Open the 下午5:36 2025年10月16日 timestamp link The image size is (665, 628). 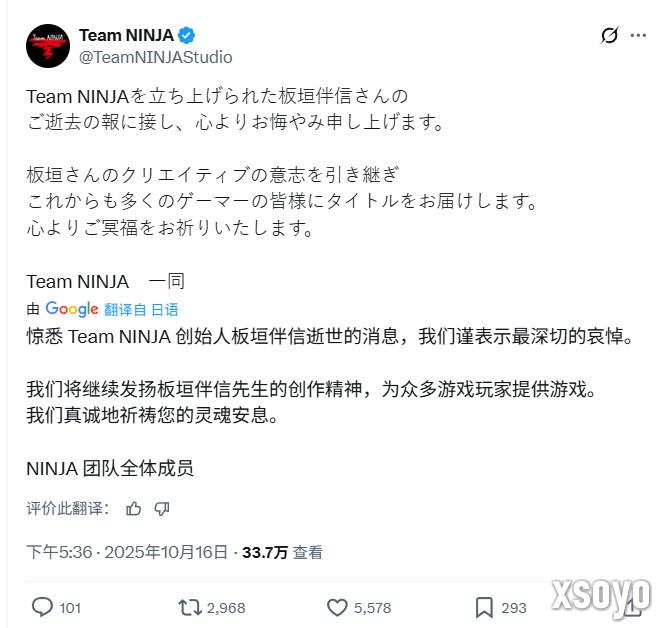(127, 552)
